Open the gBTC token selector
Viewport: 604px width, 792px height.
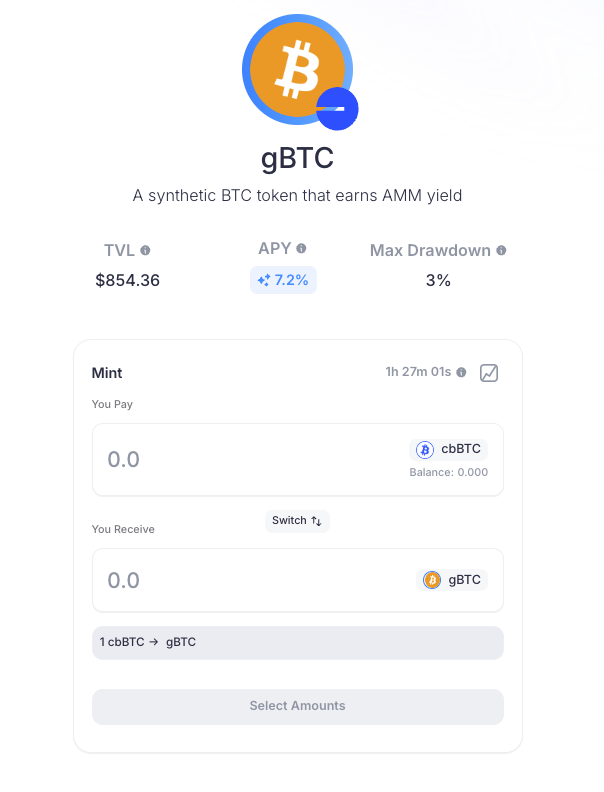(452, 580)
